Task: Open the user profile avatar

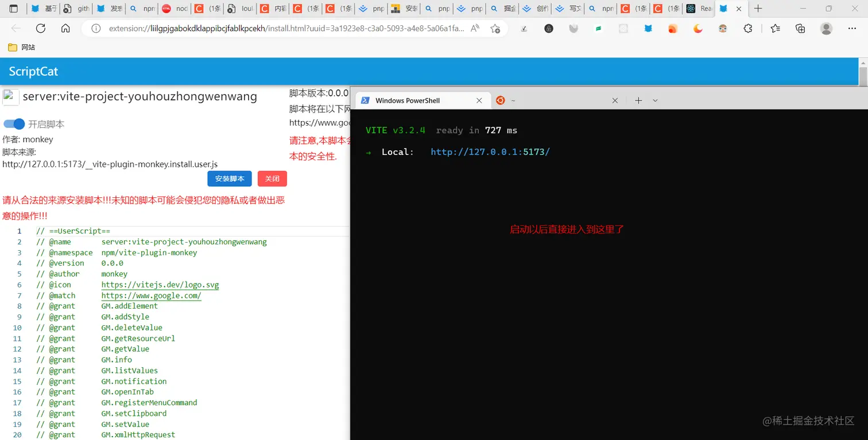Action: point(826,28)
